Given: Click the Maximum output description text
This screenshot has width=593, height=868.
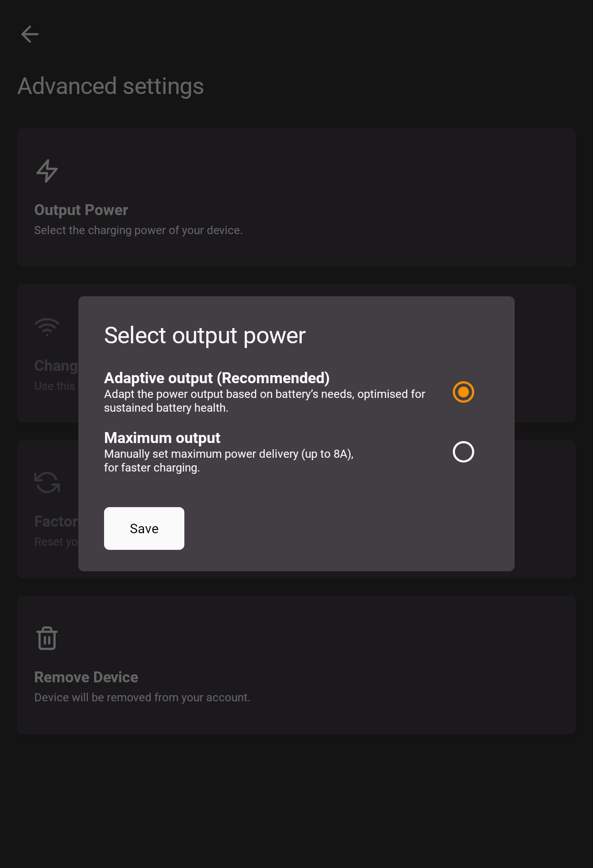Looking at the screenshot, I should click(x=229, y=461).
